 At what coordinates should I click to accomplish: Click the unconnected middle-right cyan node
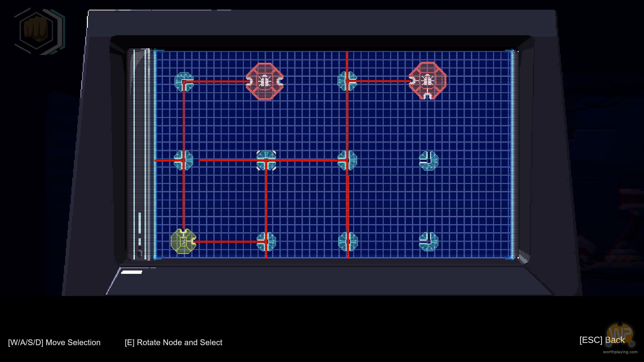point(428,161)
